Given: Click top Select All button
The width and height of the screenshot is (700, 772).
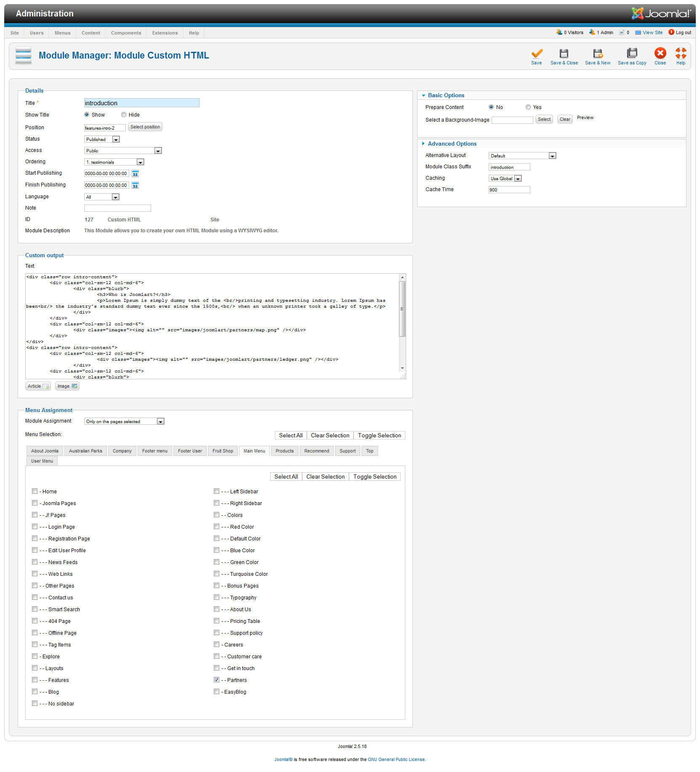Looking at the screenshot, I should pyautogui.click(x=291, y=435).
